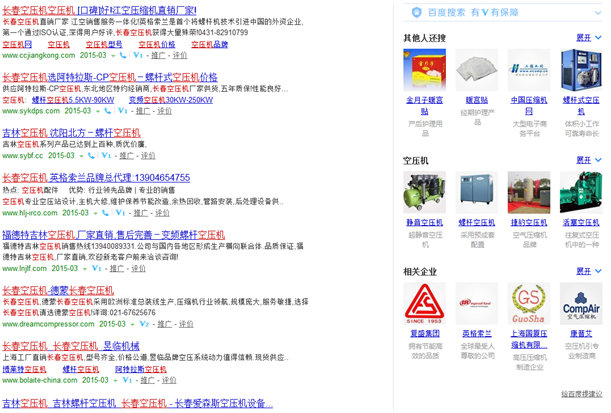This screenshot has width=611, height=413.
Task: Click the 螺杆空压机5.5KW-90KW sublink
Action: (x=73, y=100)
